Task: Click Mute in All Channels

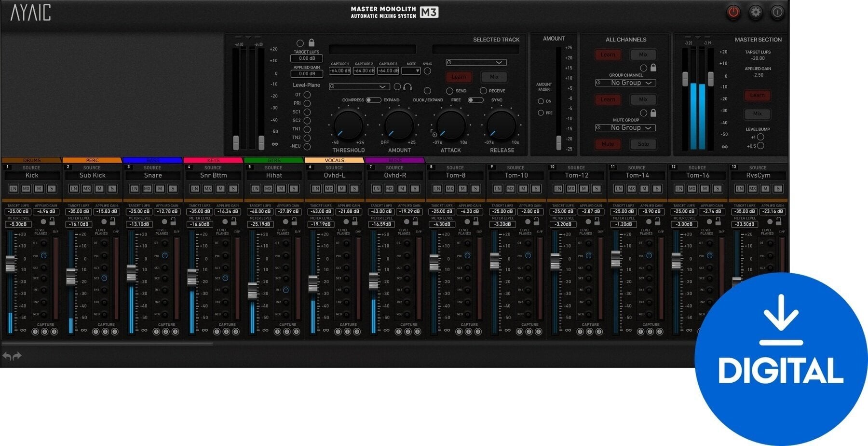Action: pos(608,144)
